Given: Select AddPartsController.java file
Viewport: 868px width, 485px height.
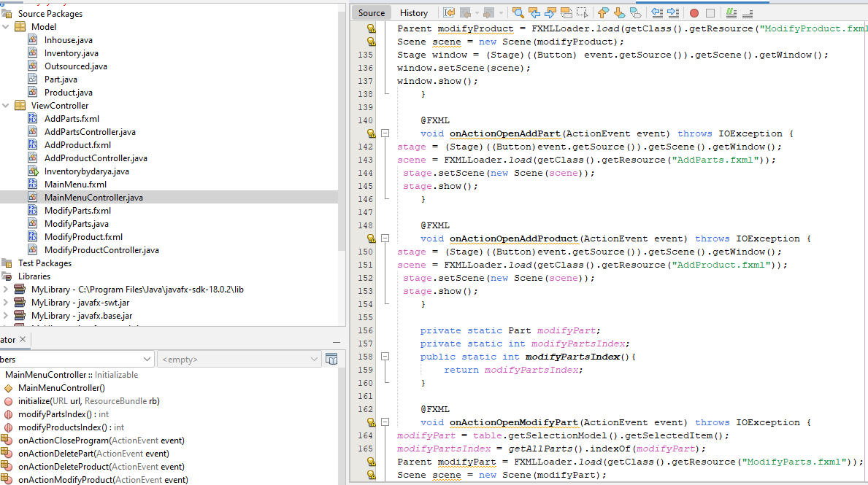Looking at the screenshot, I should click(x=90, y=131).
